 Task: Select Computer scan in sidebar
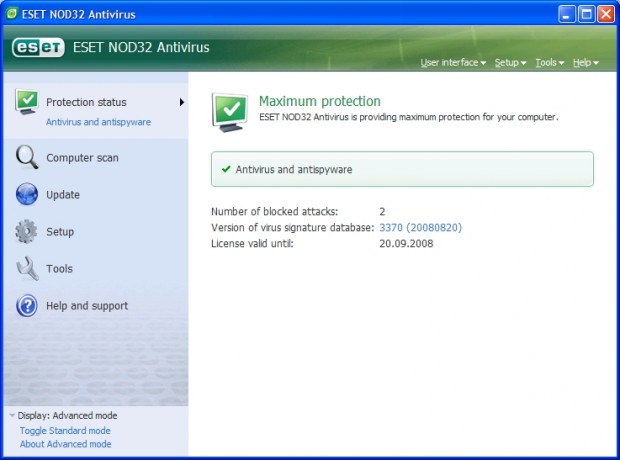tap(82, 157)
